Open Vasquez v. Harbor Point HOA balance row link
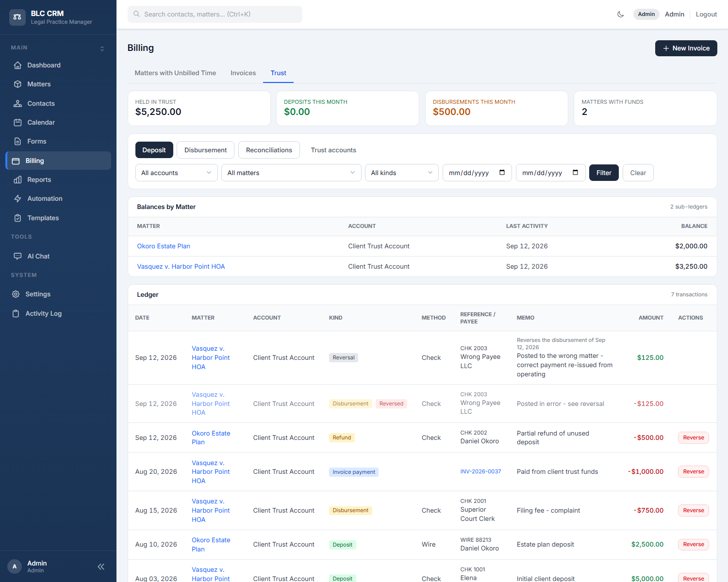The image size is (728, 582). tap(181, 266)
